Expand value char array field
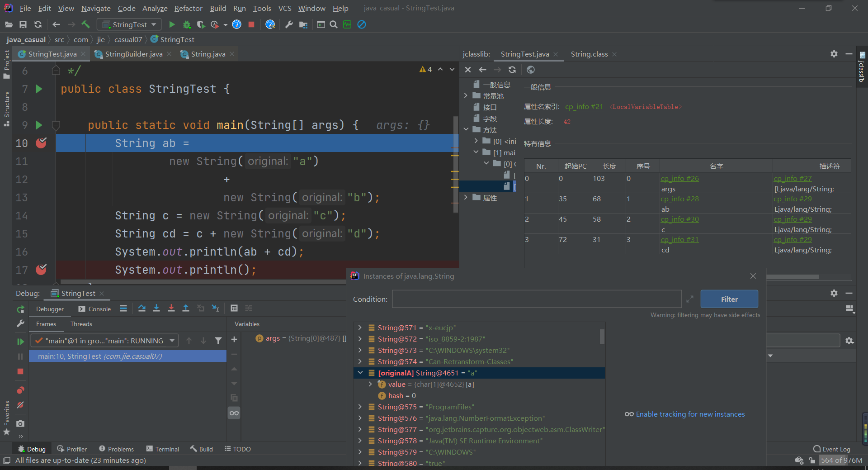The image size is (868, 470). coord(370,384)
